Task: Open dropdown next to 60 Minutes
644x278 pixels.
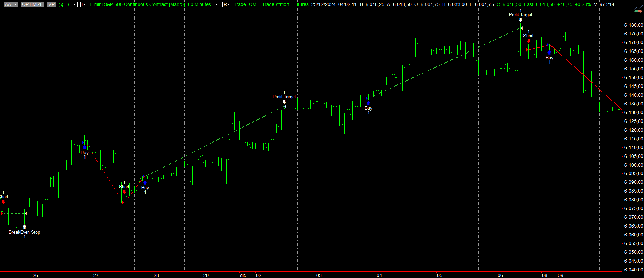Action: pyautogui.click(x=217, y=4)
